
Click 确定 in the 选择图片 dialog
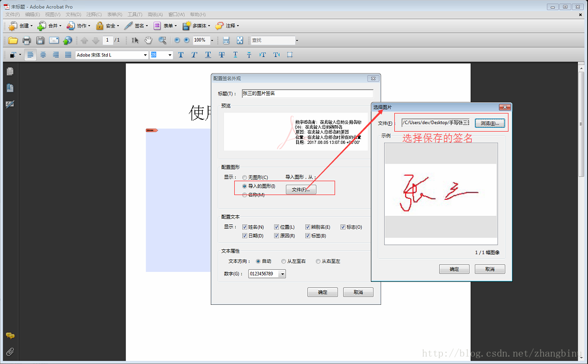tap(454, 269)
